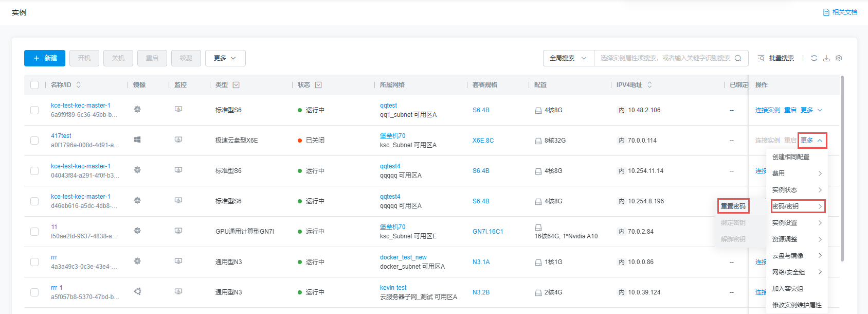Click the search magnifier icon
Screen dimensions: 868x314
738,58
